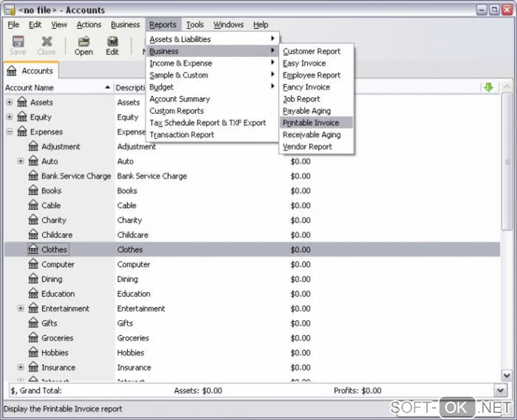Image resolution: width=517 pixels, height=420 pixels.
Task: Click the bank icon beside Insurance
Action: click(x=33, y=367)
